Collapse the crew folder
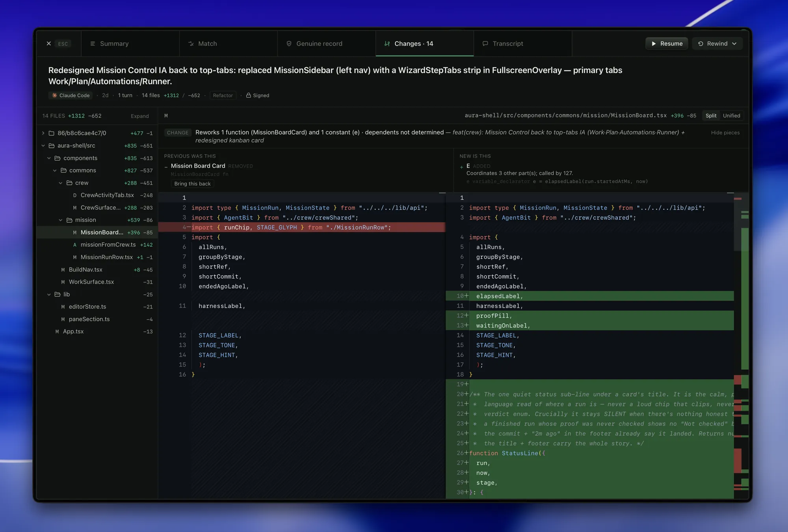 61,183
